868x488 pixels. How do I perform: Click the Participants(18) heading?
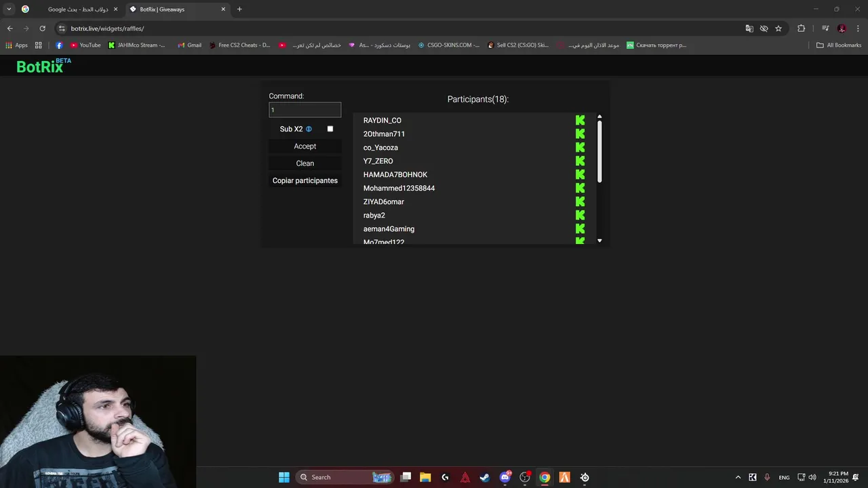[x=478, y=99]
